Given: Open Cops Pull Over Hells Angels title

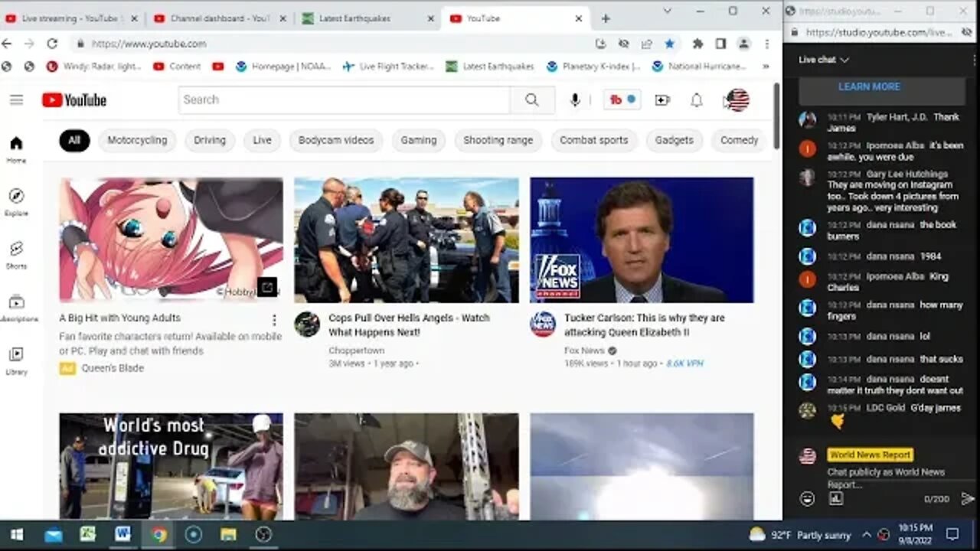Looking at the screenshot, I should 409,324.
